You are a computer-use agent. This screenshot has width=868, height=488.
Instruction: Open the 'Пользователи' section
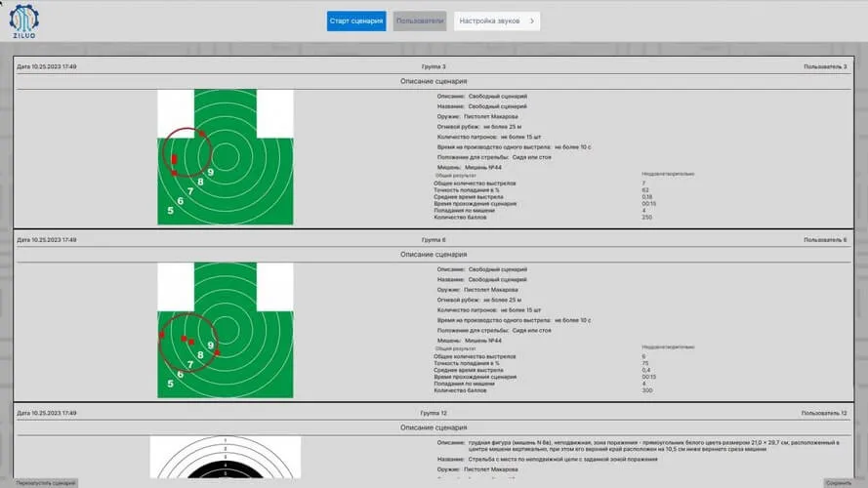pos(420,20)
